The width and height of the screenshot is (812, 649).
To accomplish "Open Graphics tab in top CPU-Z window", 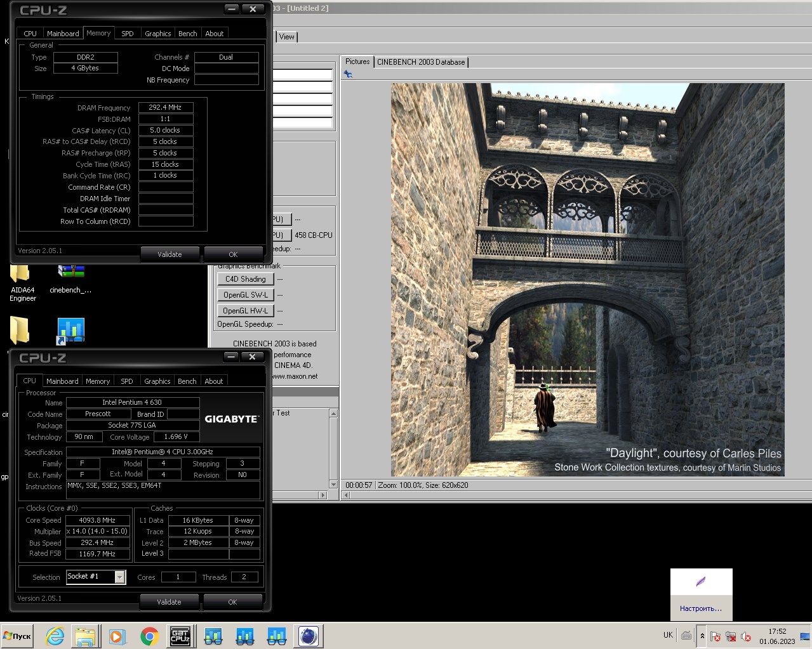I will 158,34.
